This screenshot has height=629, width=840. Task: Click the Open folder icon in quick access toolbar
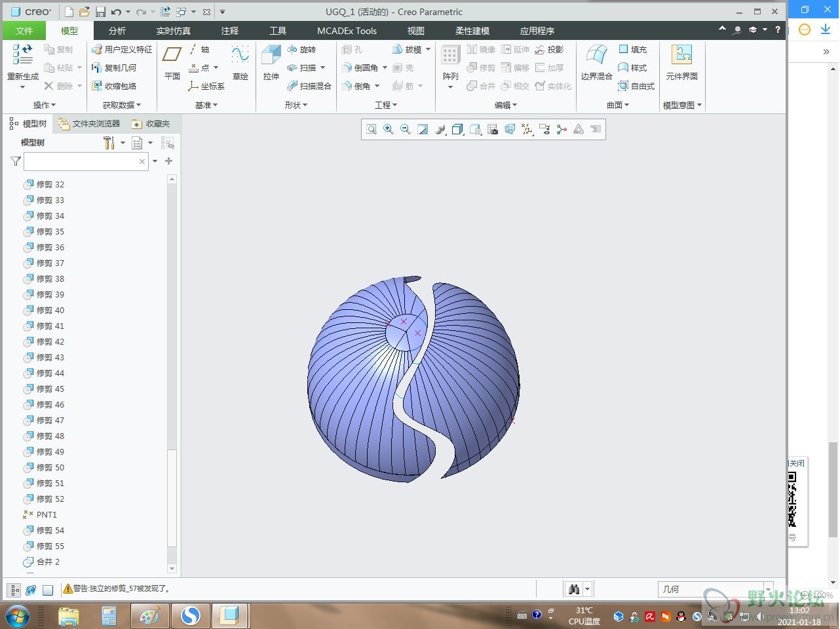(x=85, y=12)
